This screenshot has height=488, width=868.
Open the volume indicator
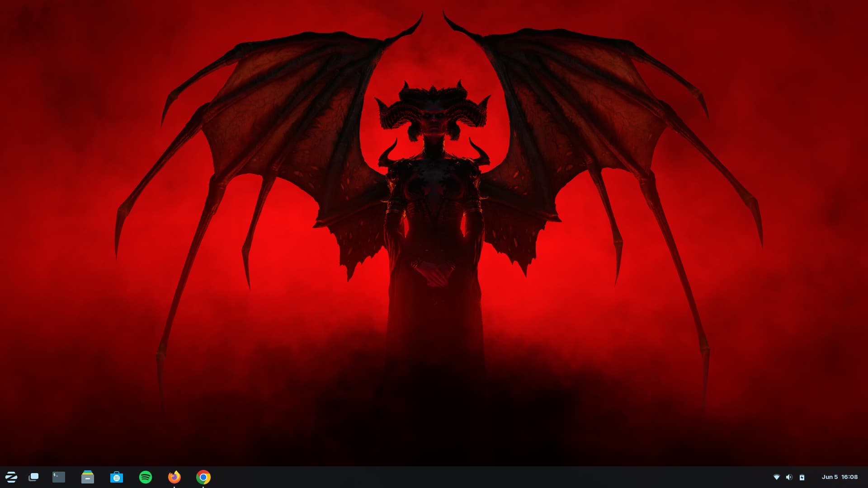coord(789,477)
